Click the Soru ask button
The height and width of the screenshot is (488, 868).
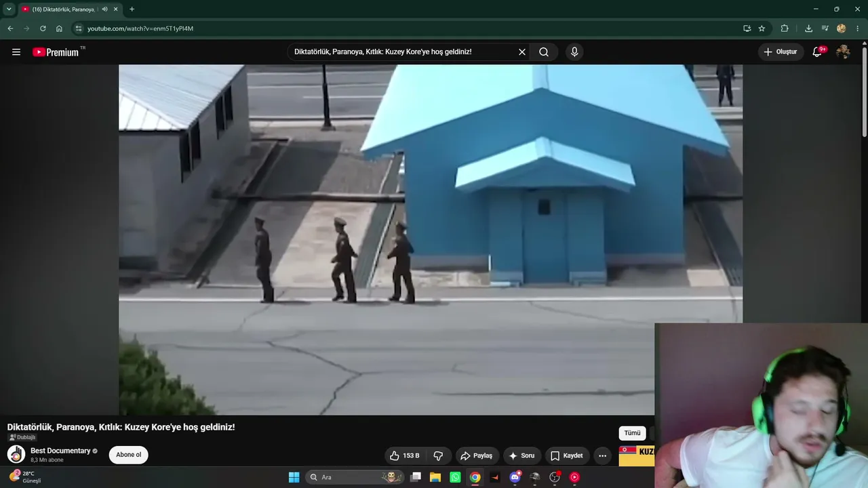point(522,455)
